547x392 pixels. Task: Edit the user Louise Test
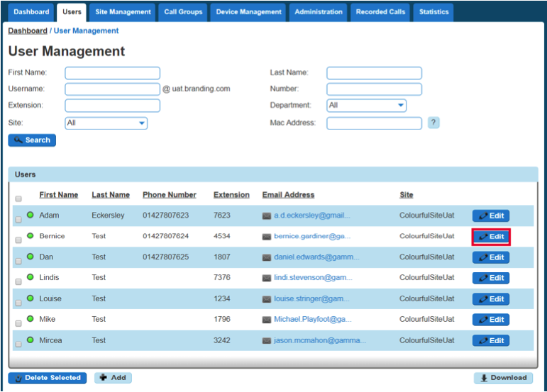click(491, 299)
